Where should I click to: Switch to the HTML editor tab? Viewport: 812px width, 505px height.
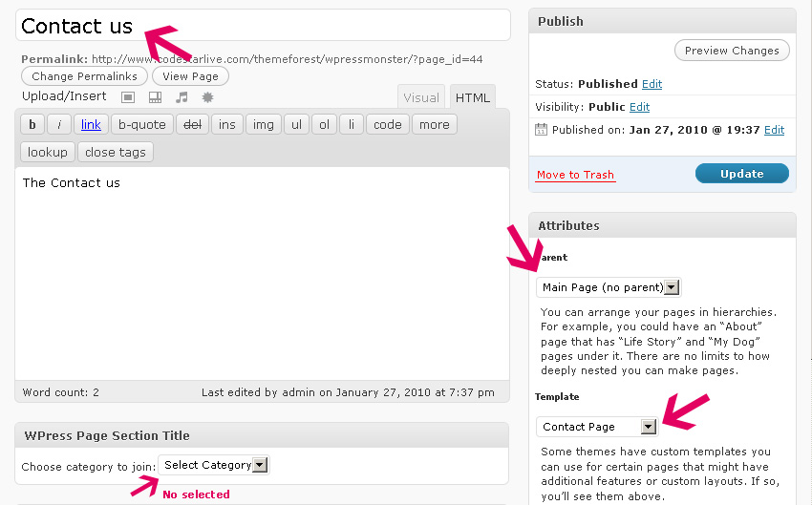coord(472,97)
